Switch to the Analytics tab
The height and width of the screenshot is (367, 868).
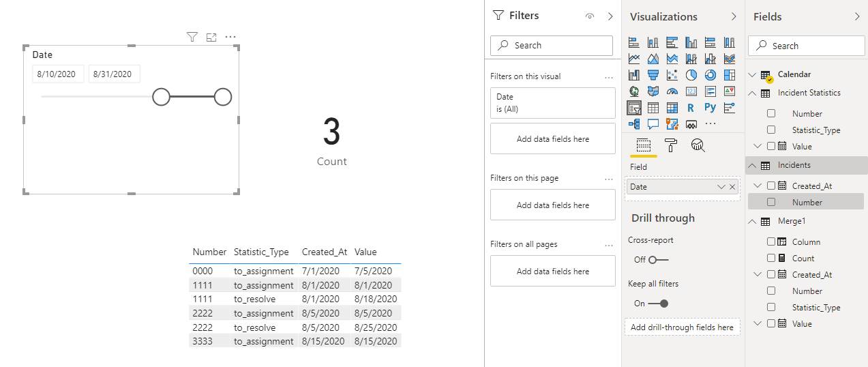tap(698, 145)
